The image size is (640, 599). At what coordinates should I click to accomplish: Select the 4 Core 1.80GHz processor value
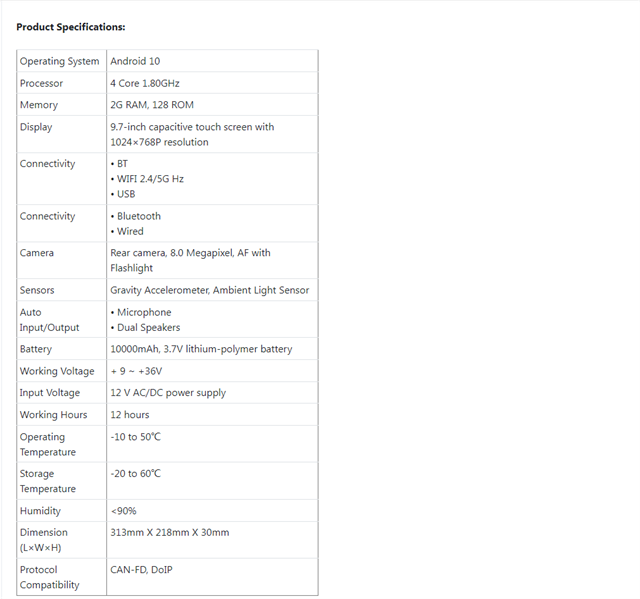(144, 83)
